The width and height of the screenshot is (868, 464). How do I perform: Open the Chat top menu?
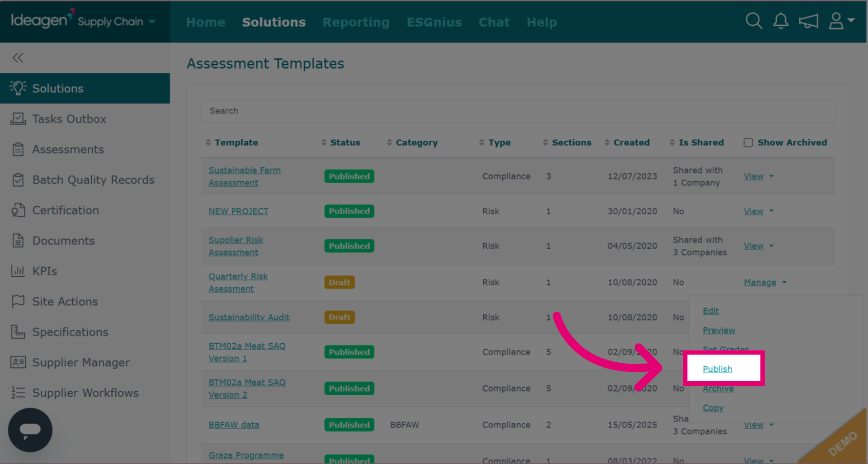(x=494, y=22)
